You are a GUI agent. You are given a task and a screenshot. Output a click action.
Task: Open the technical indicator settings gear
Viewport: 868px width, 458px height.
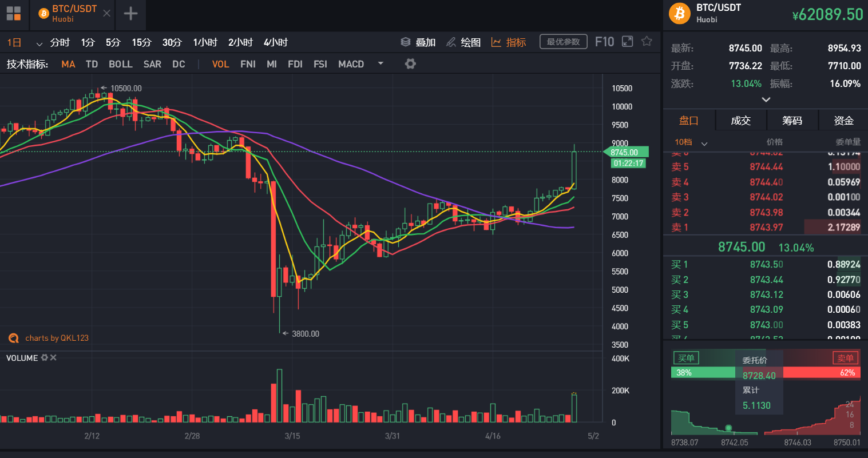tap(410, 64)
